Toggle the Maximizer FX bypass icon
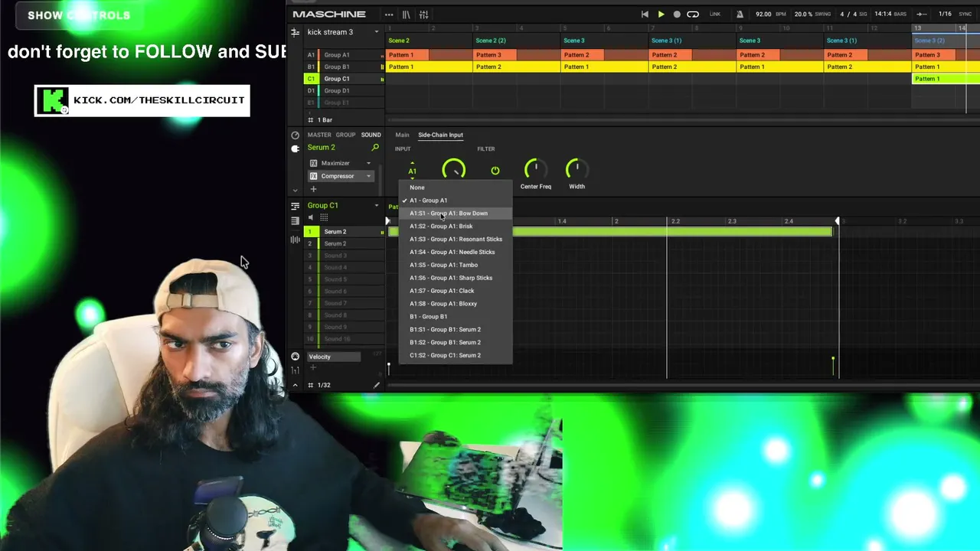This screenshot has width=980, height=551. click(x=314, y=163)
